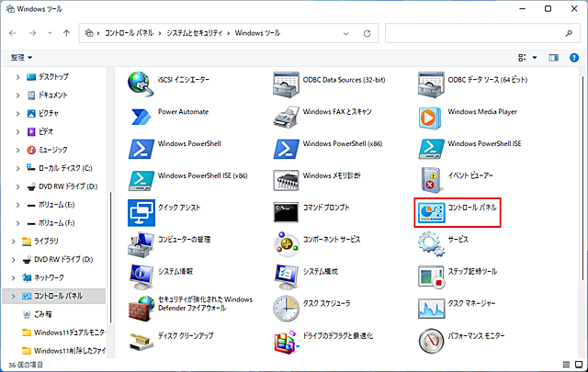Viewport: 588px width, 372px height.
Task: Open コンピューターの管理 icon
Action: (x=141, y=244)
